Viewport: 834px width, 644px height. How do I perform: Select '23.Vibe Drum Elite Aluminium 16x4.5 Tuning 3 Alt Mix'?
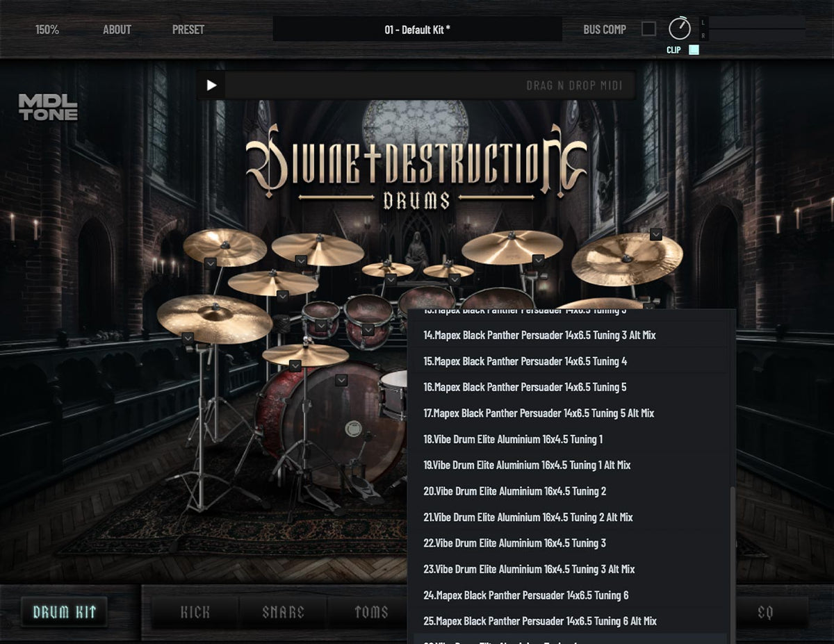click(x=570, y=569)
